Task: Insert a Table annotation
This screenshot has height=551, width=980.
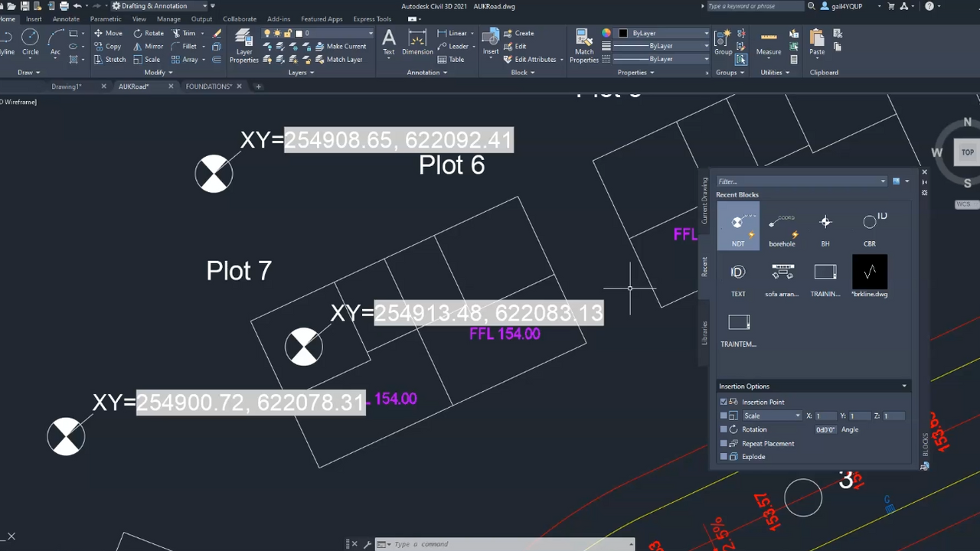Action: tap(451, 59)
